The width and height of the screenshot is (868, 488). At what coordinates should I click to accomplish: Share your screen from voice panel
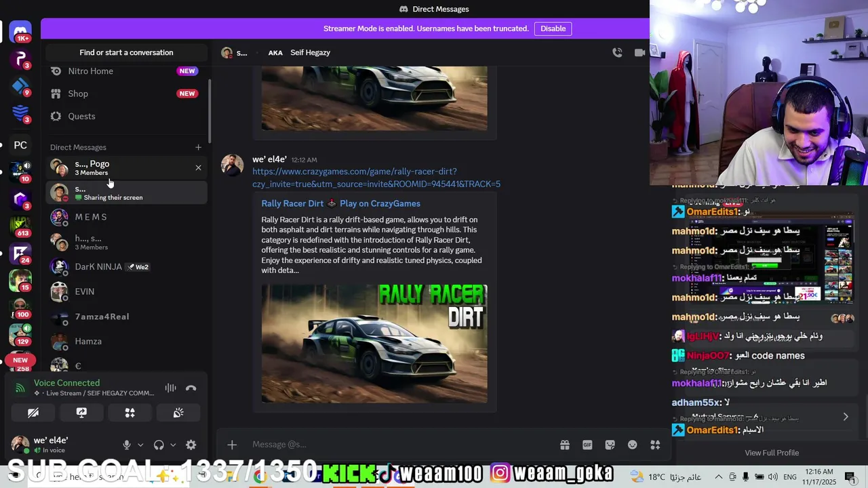pos(81,412)
